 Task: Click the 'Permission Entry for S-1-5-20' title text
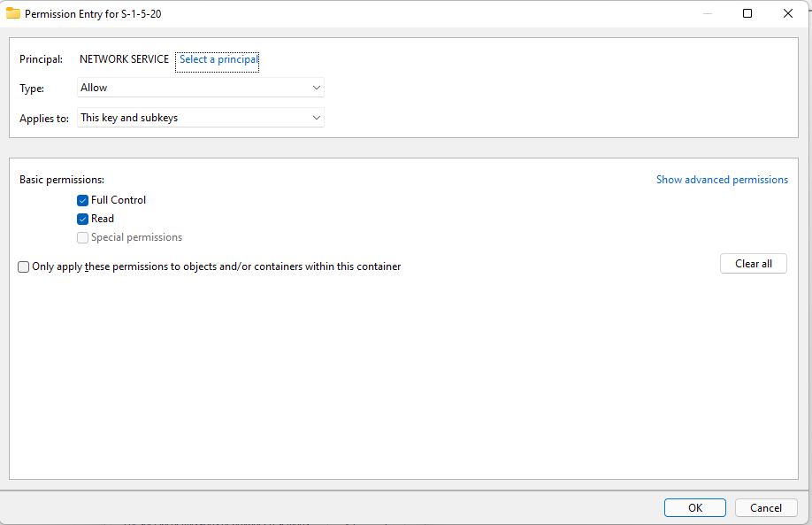[93, 14]
